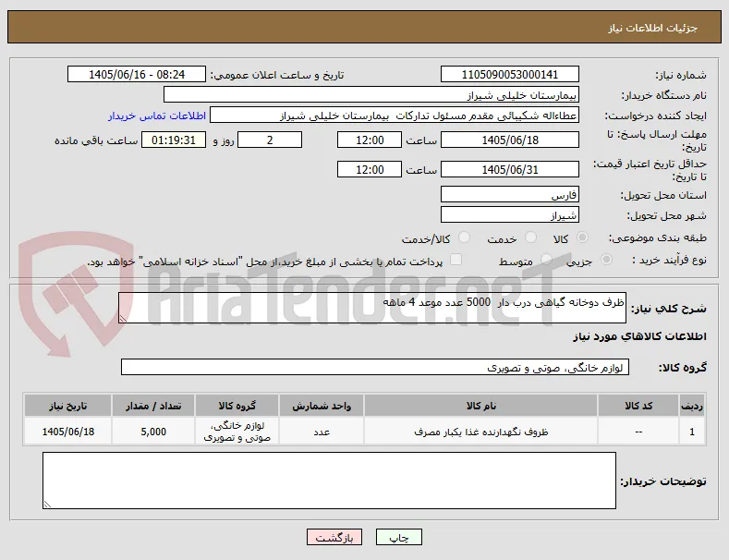Click the تاریخ نیاز column header
The height and width of the screenshot is (560, 729).
[x=67, y=406]
